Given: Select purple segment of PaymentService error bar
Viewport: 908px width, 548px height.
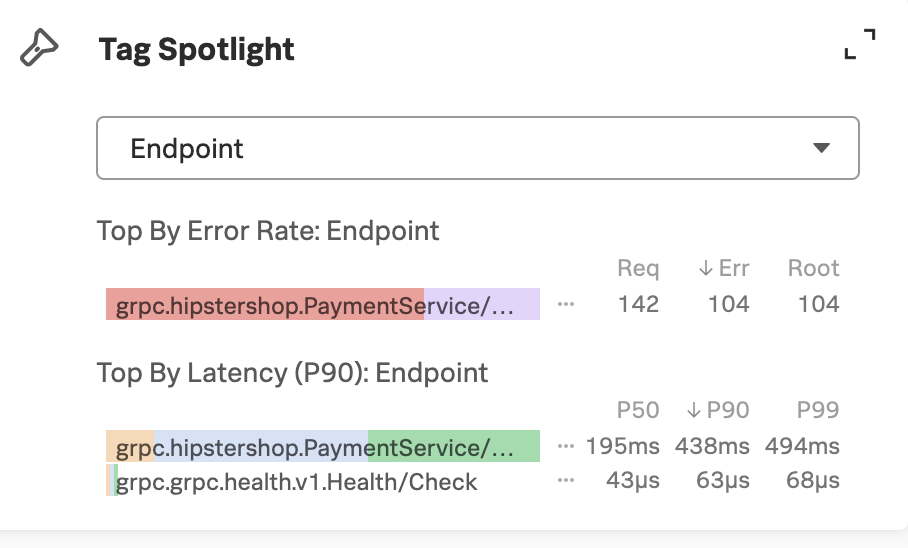Looking at the screenshot, I should pyautogui.click(x=482, y=304).
